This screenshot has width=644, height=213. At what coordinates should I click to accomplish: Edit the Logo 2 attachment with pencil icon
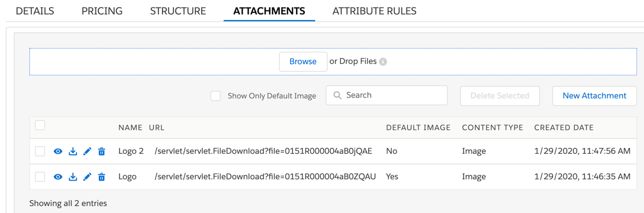87,152
